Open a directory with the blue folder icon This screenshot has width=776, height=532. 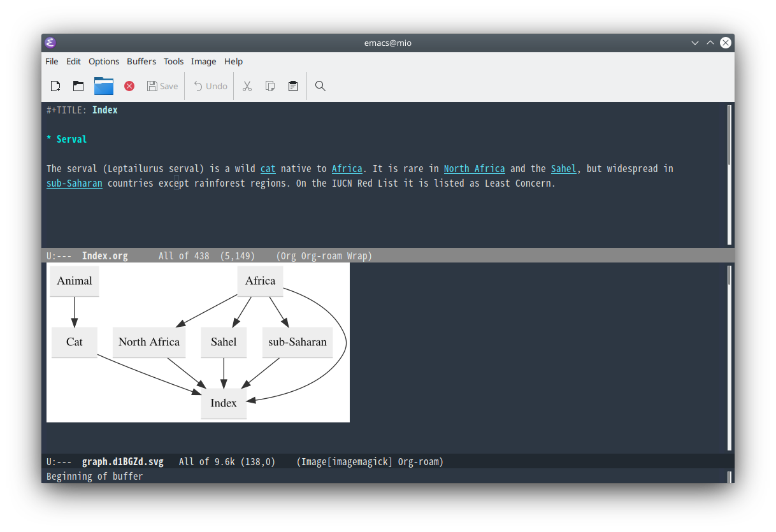point(103,85)
